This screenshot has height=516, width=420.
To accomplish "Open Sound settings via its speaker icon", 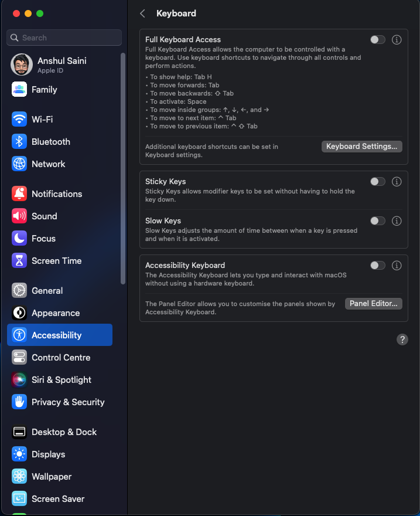I will (x=19, y=216).
